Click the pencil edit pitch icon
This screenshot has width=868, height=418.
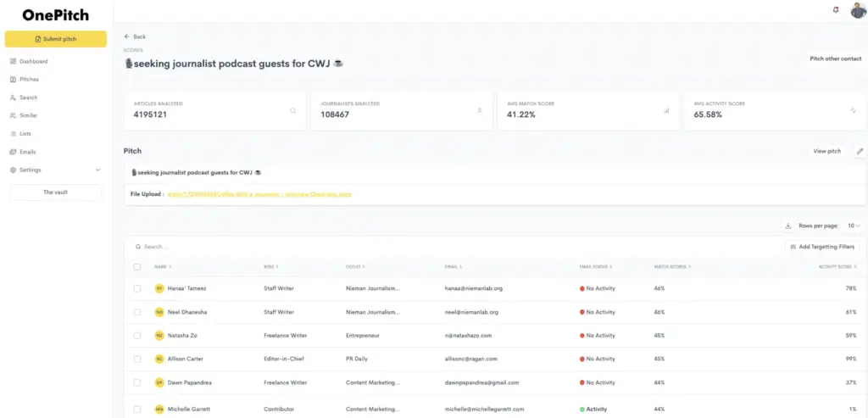[860, 151]
